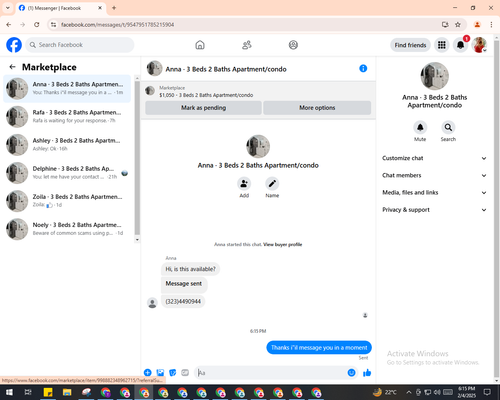The height and width of the screenshot is (400, 500).
Task: Show hidden system tray icons
Action: [409, 392]
